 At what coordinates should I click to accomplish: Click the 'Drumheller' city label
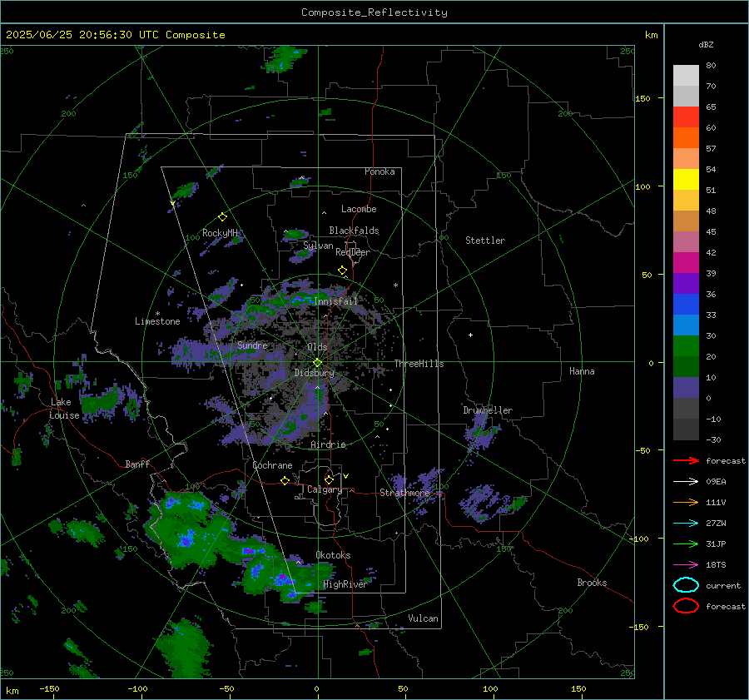(x=488, y=410)
